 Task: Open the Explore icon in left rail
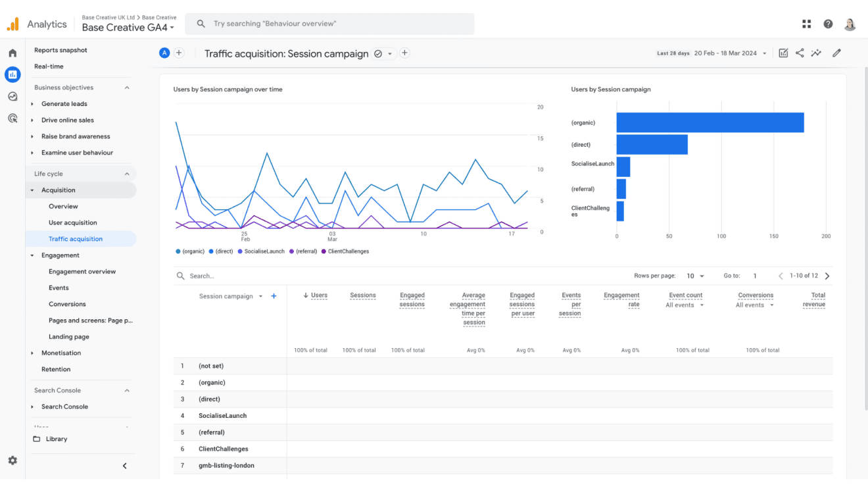click(x=12, y=97)
